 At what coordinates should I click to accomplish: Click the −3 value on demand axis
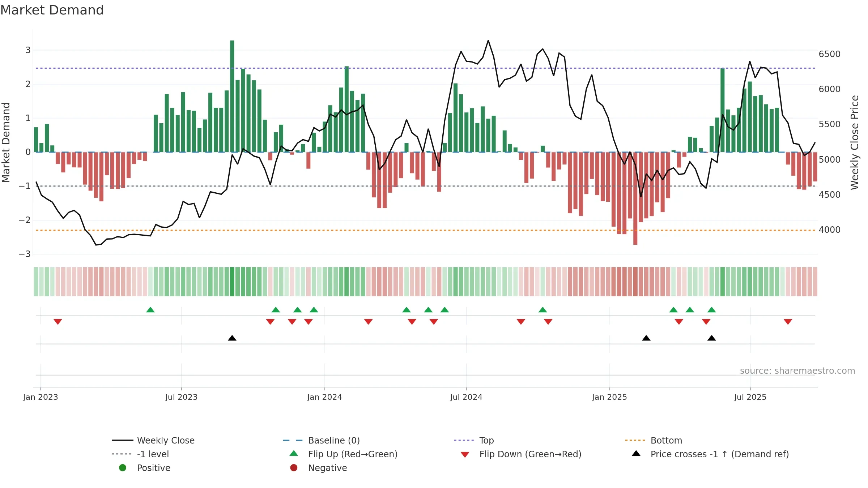tap(25, 254)
